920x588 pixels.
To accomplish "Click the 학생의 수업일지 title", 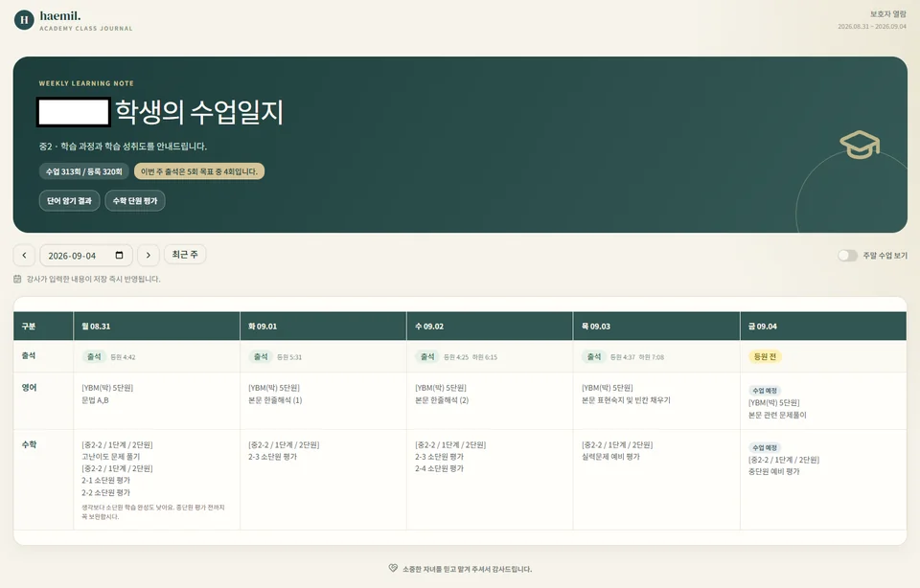I will coord(199,111).
